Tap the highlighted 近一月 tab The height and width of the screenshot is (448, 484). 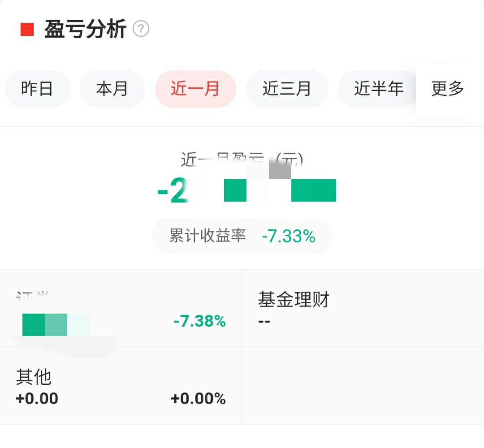195,89
